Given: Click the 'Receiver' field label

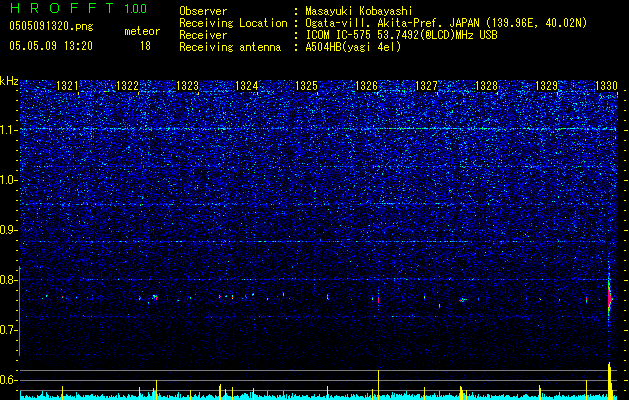Looking at the screenshot, I should pyautogui.click(x=203, y=35).
